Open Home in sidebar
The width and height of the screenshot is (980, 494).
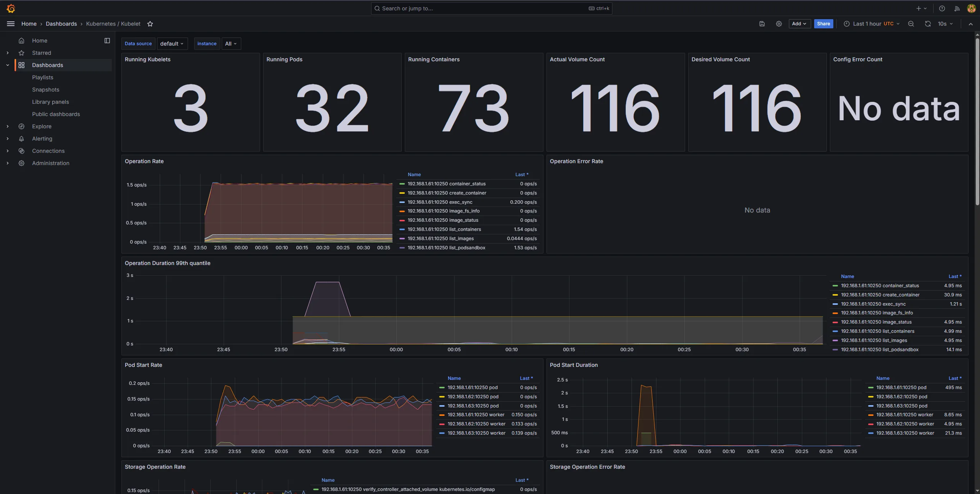39,41
